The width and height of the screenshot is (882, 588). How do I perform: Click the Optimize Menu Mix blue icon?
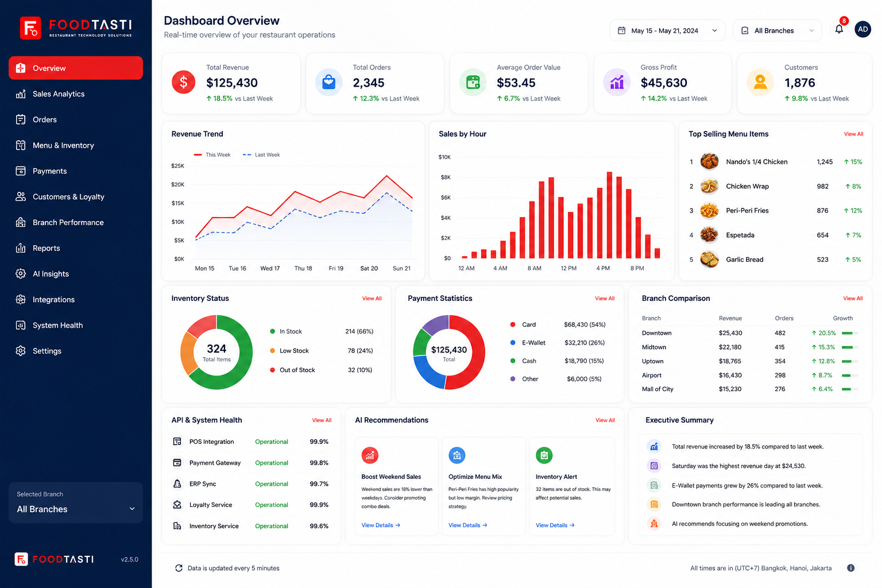click(457, 455)
